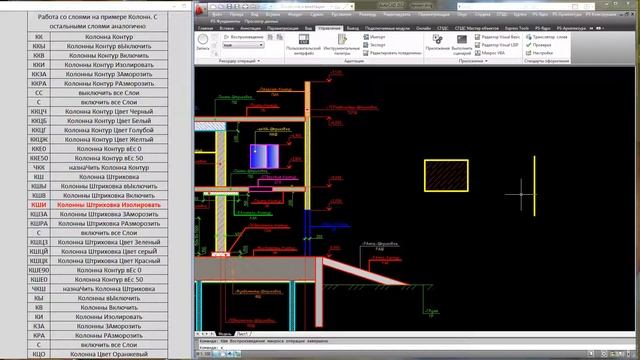Click Выполнить сценарий icon
The width and height of the screenshot is (640, 360).
coord(462,44)
